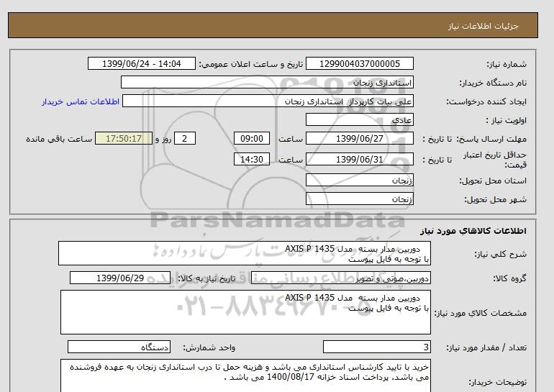Click price validity time 14:30
The height and width of the screenshot is (392, 554).
252,159
